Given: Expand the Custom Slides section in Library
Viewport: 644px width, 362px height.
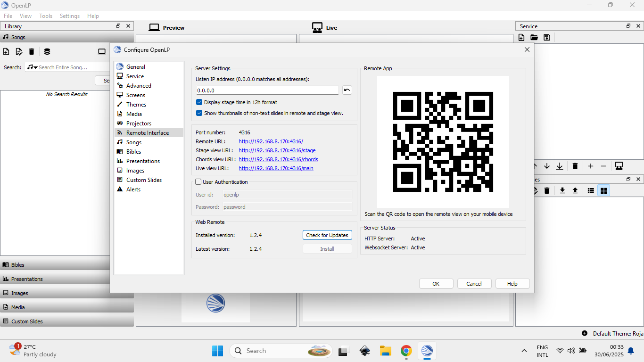Looking at the screenshot, I should pos(67,321).
